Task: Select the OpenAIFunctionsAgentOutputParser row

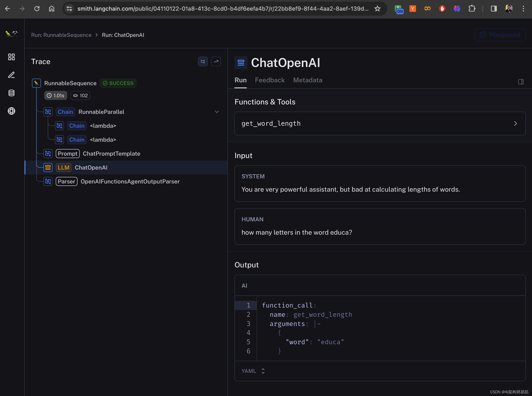Action: [x=126, y=181]
